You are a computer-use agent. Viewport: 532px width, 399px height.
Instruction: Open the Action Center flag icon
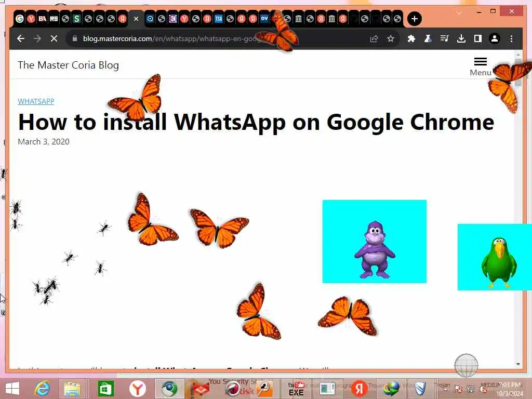(458, 389)
